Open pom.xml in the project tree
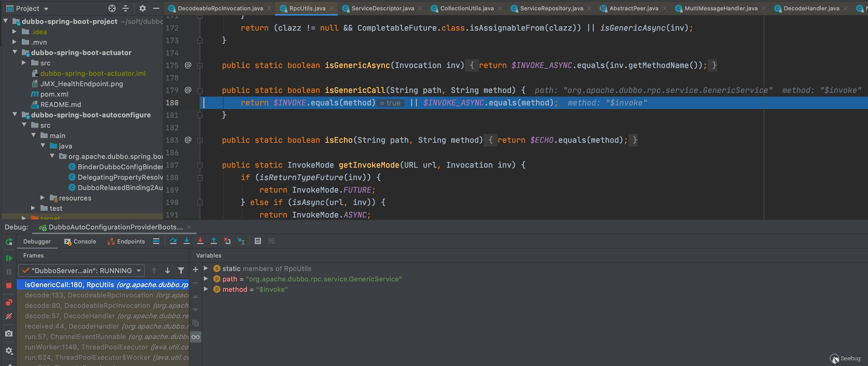 click(54, 94)
